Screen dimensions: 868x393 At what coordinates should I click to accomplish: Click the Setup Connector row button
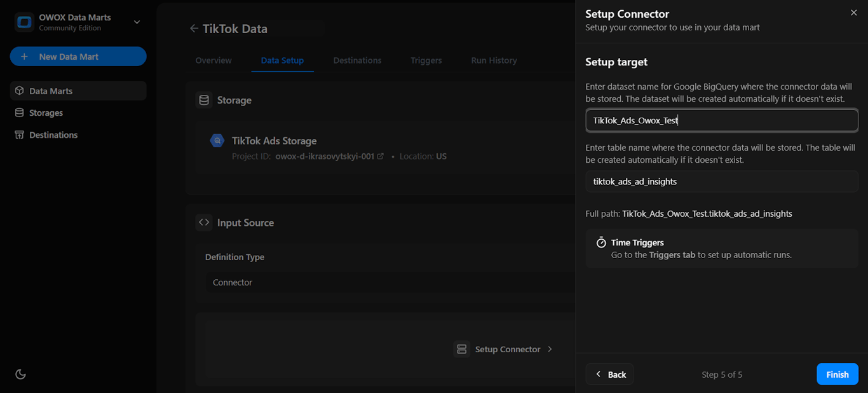point(503,349)
